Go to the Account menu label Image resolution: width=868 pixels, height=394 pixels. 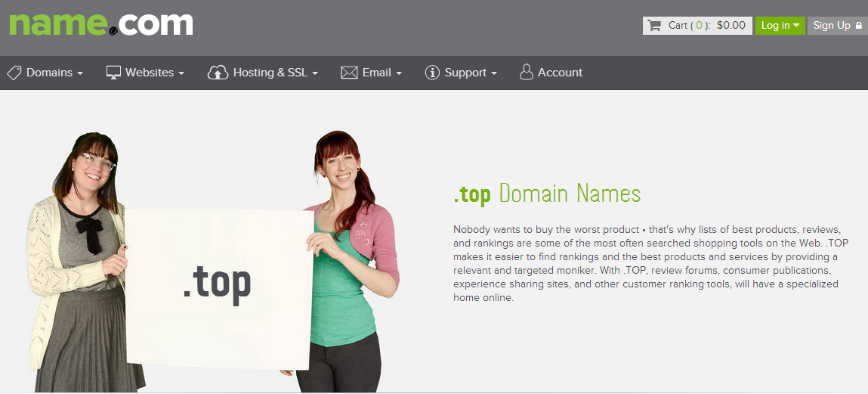561,73
